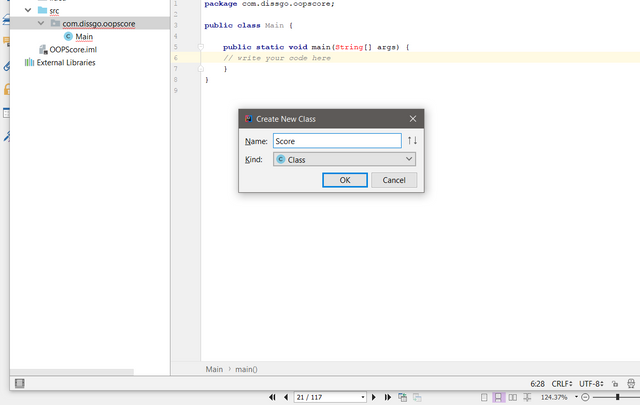
Task: Switch to two-page facing view
Action: coord(513,397)
